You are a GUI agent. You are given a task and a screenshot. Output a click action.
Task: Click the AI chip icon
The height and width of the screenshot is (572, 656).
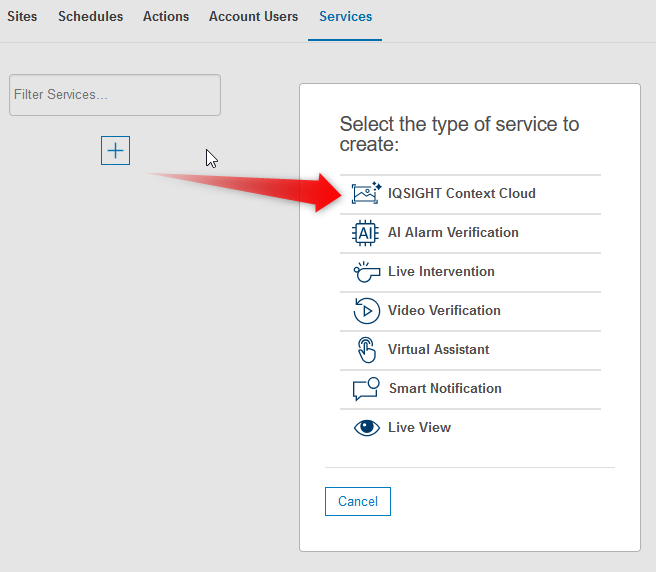click(365, 233)
